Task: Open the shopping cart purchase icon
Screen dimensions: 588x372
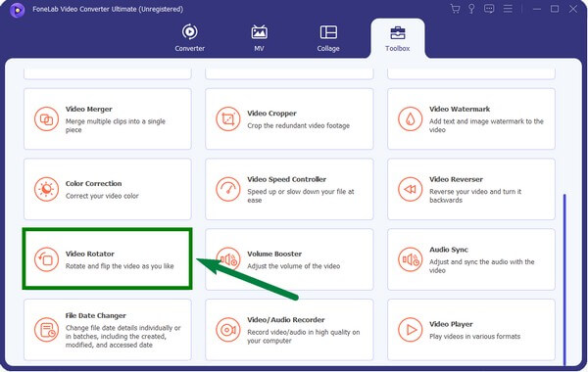Action: click(456, 9)
